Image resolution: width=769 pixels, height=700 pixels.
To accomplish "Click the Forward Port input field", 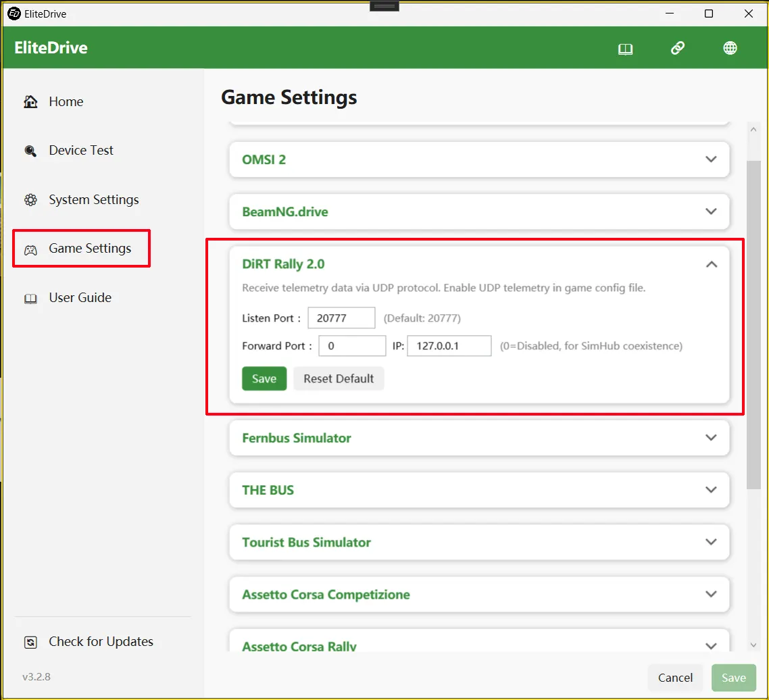I will 352,346.
